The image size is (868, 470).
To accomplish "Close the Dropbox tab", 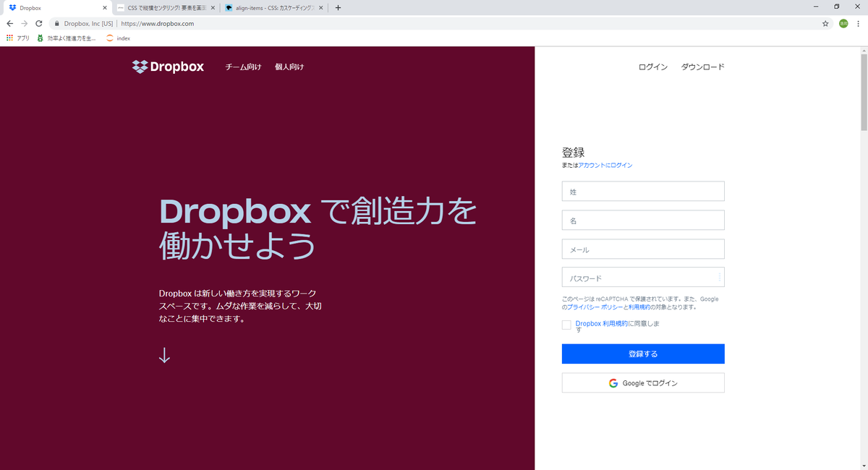I will [104, 8].
